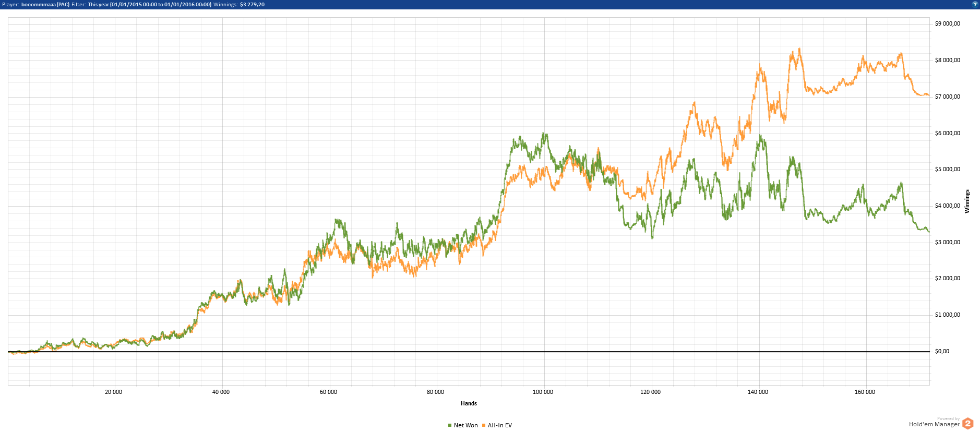Viewport: 980px width, 432px height.
Task: Click the vertical "Winnings" y-axis title
Action: [x=967, y=201]
